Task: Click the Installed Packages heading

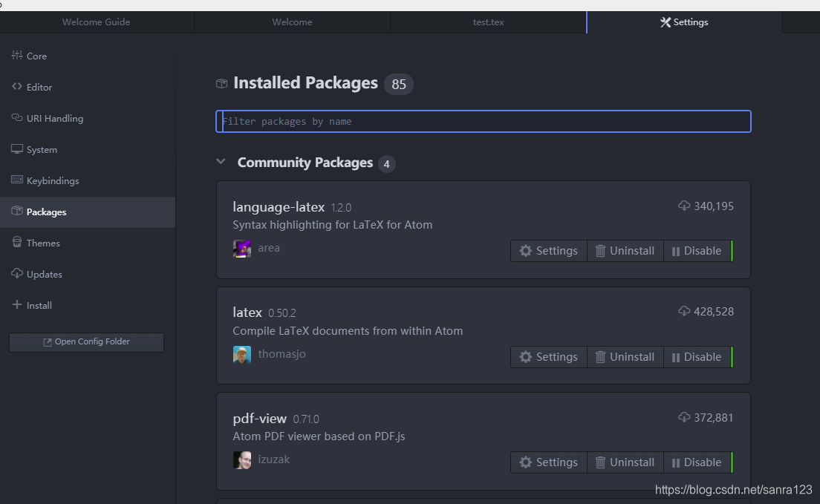Action: click(305, 82)
